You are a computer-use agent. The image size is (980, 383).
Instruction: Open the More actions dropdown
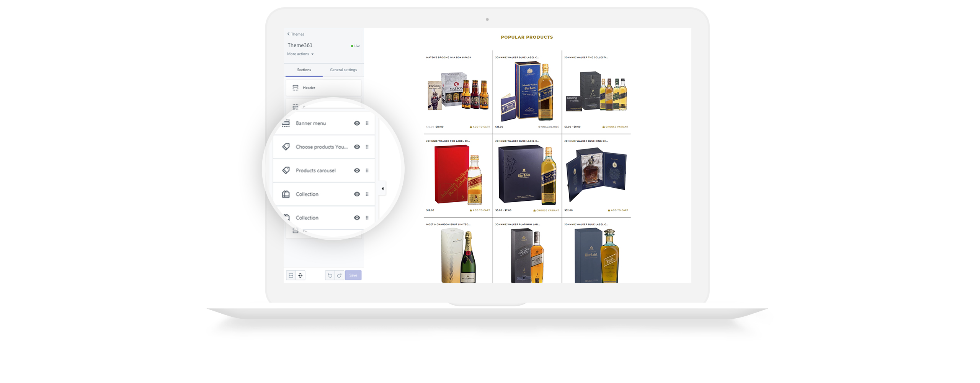pos(301,54)
